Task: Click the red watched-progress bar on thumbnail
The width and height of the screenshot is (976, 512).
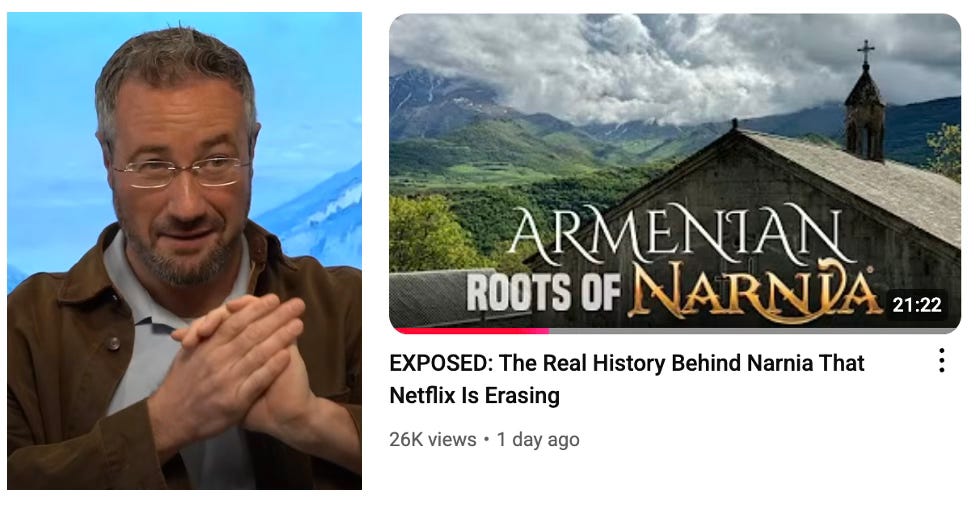Action: (471, 331)
